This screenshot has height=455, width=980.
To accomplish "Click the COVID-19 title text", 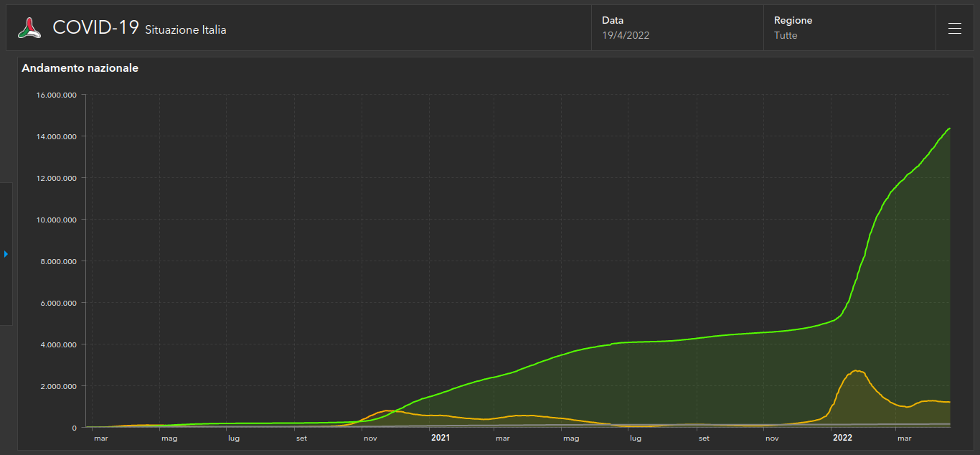I will (95, 28).
